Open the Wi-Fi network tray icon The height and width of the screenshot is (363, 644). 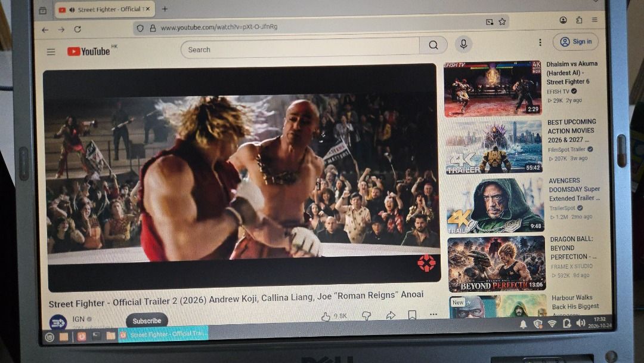click(x=552, y=324)
